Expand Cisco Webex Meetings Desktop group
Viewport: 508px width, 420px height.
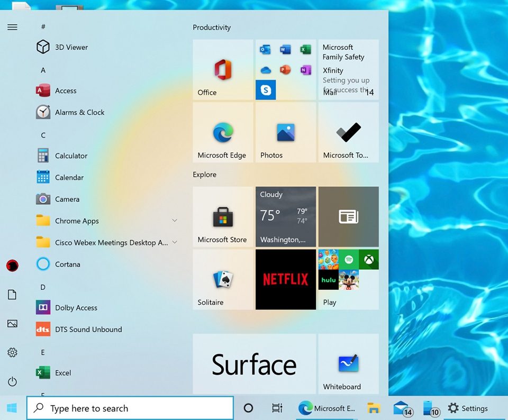(175, 242)
